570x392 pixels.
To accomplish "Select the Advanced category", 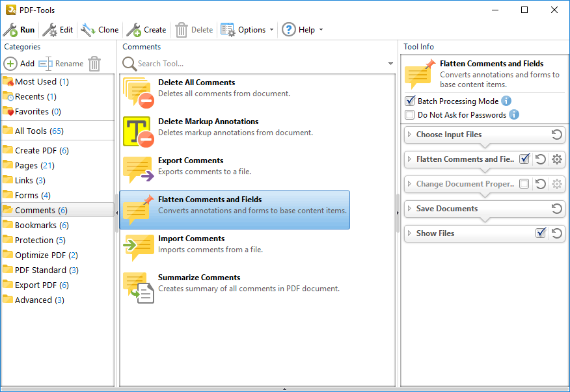I will [x=58, y=300].
